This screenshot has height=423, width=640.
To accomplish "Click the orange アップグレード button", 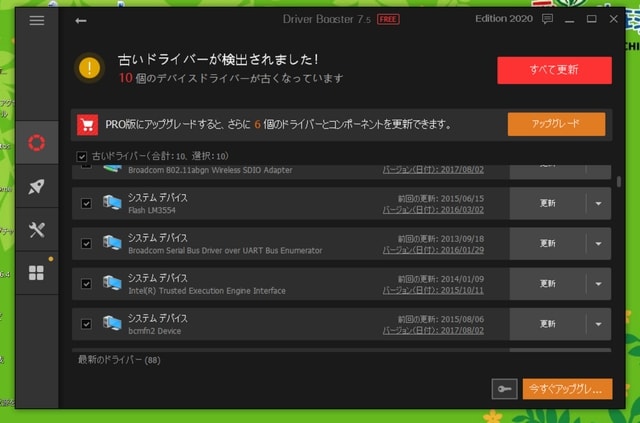I will click(556, 124).
